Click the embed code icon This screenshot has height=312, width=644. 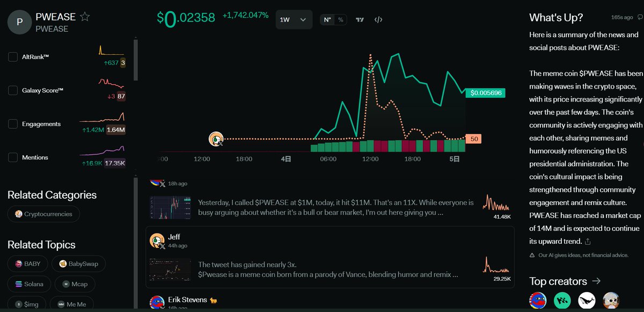[x=378, y=20]
